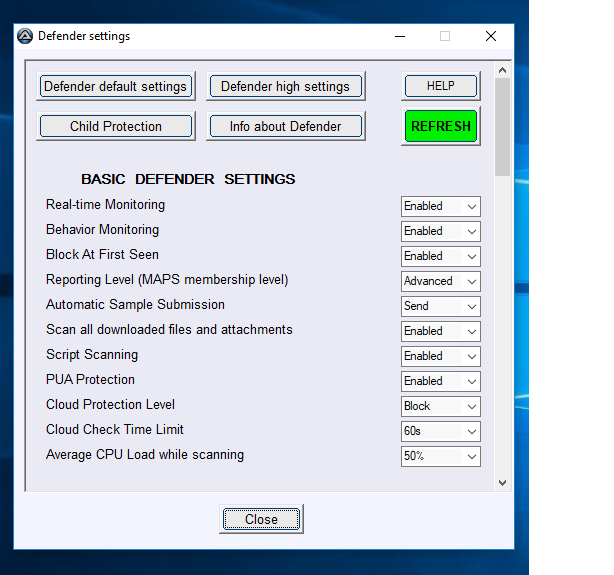This screenshot has height=575, width=614.
Task: Apply Defender high settings
Action: click(x=285, y=86)
